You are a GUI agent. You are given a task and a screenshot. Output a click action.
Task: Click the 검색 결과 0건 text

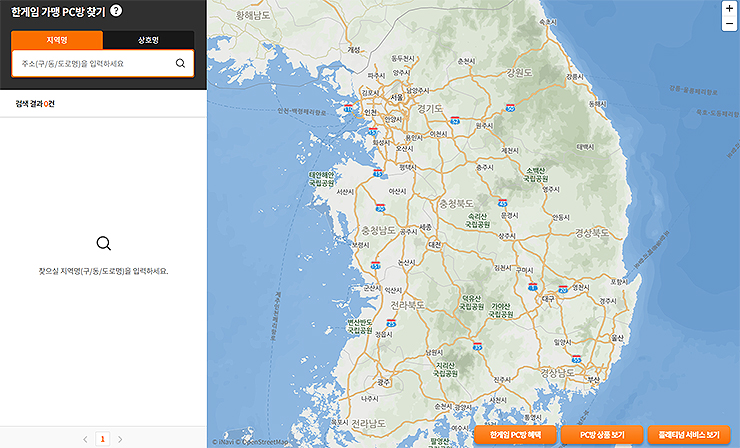coord(35,104)
